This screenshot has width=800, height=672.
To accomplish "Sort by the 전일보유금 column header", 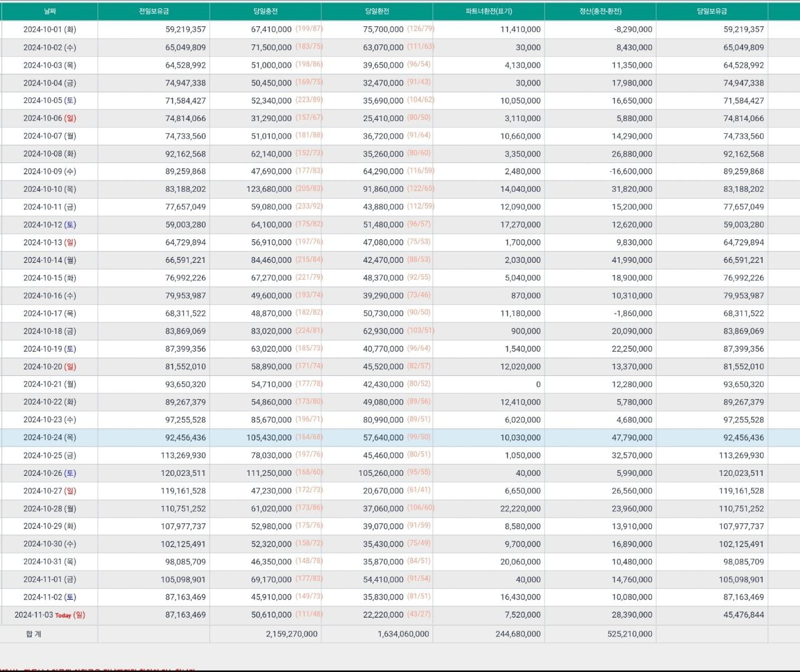I will point(154,11).
